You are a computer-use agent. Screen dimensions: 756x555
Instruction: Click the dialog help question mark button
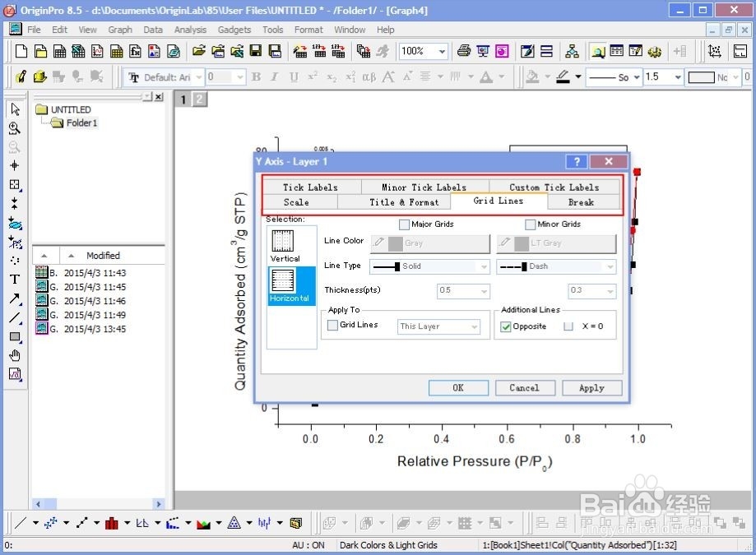(x=577, y=161)
